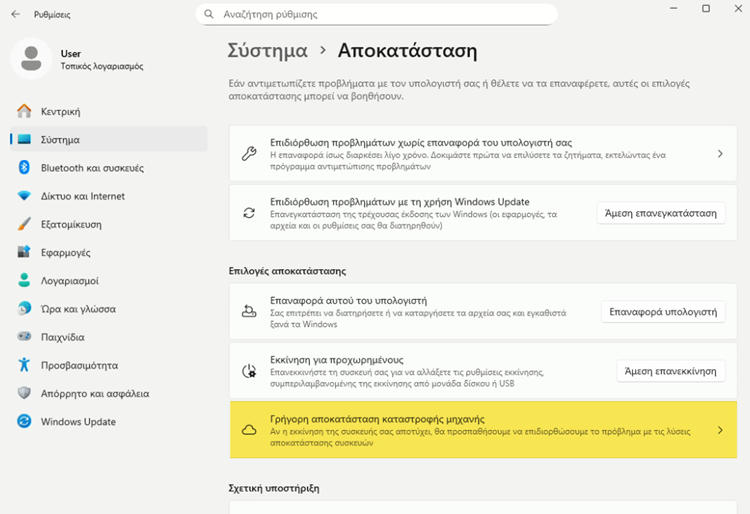
Task: Focus the Αναζήτηση ρύθμισης search field
Action: point(376,14)
